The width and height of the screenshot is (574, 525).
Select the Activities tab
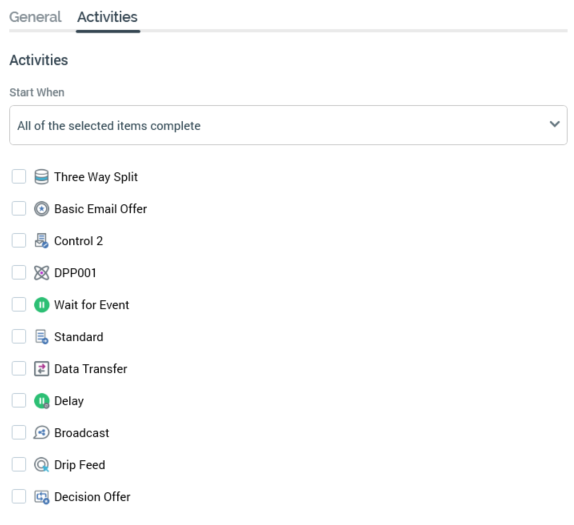(x=107, y=17)
